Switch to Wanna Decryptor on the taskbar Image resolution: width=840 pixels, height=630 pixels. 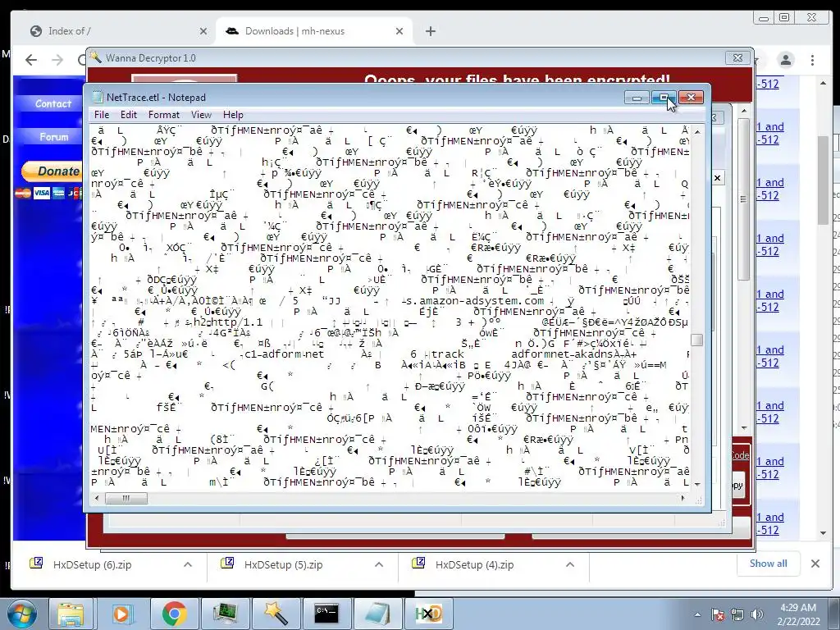(276, 614)
